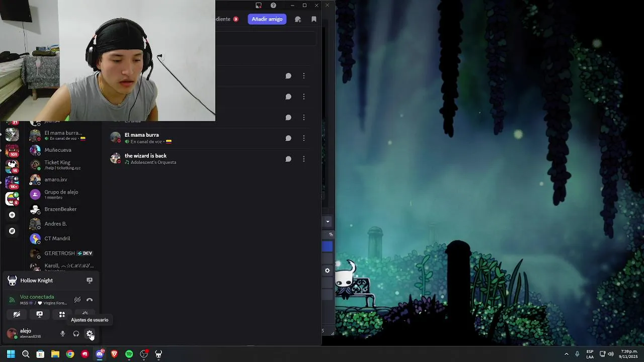Click Hollow Knight activity label
644x362 pixels.
pos(36,281)
